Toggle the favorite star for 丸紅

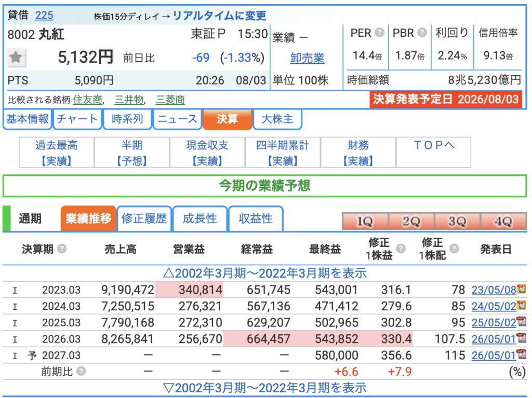[16, 57]
